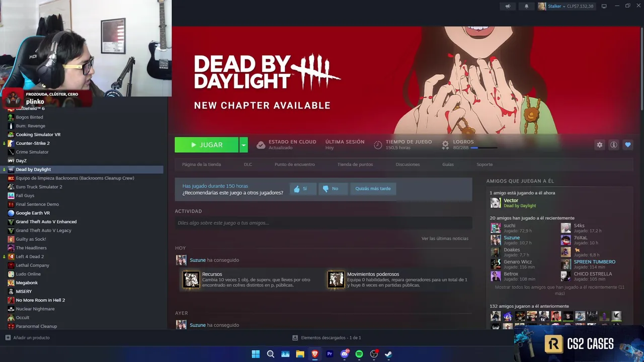The height and width of the screenshot is (362, 644).
Task: Open Windows taskbar search
Action: pyautogui.click(x=271, y=354)
